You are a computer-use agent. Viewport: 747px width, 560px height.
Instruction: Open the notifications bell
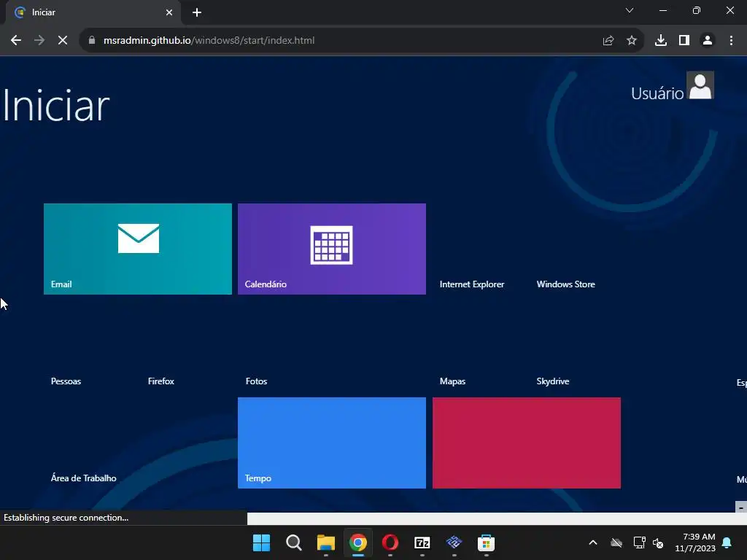[x=727, y=542]
